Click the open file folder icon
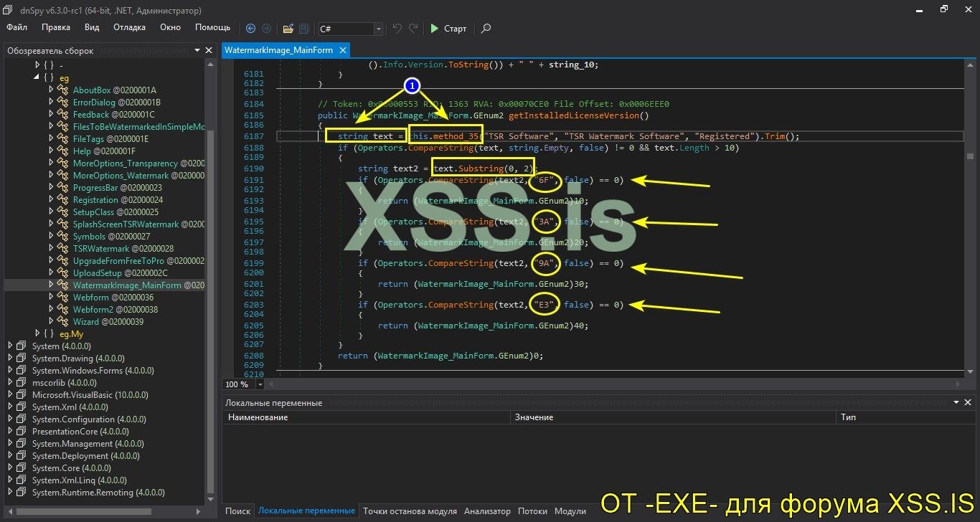980x522 pixels. click(288, 29)
